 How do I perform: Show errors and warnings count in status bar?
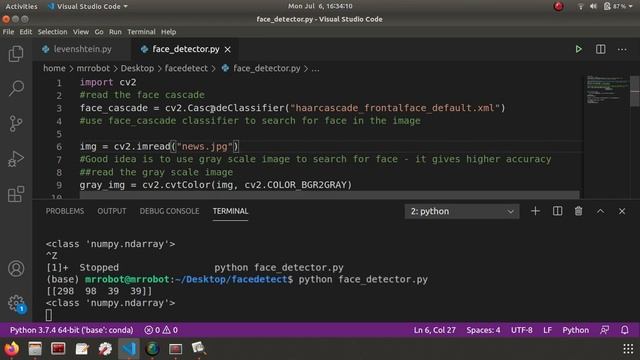point(161,330)
